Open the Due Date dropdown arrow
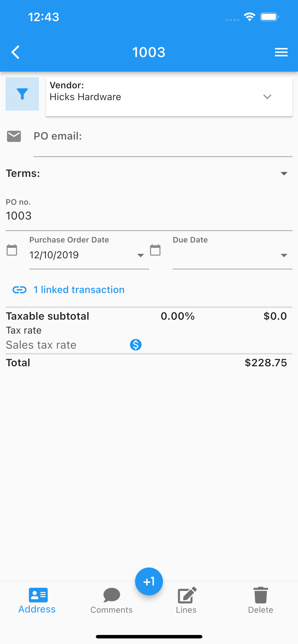 (x=284, y=255)
